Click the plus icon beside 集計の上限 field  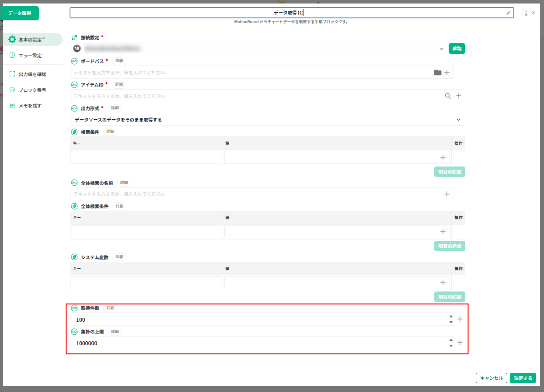coord(460,343)
